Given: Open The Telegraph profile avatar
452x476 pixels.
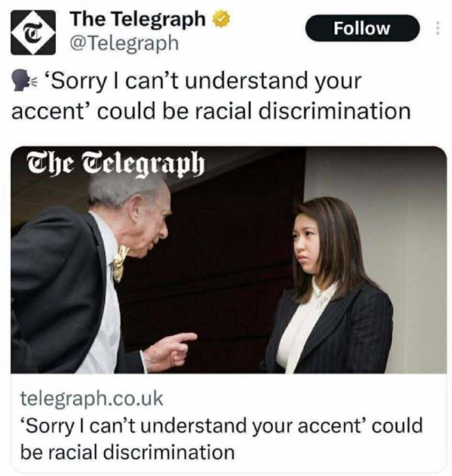Looking at the screenshot, I should [33, 32].
